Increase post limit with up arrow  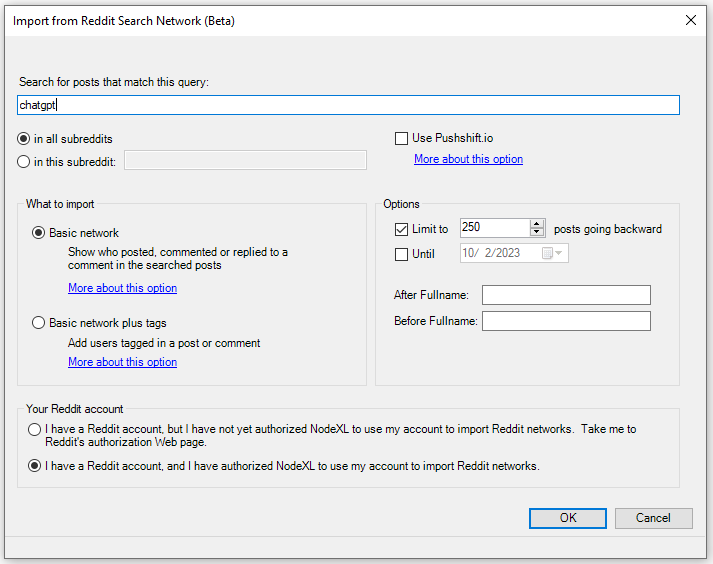pyautogui.click(x=537, y=224)
